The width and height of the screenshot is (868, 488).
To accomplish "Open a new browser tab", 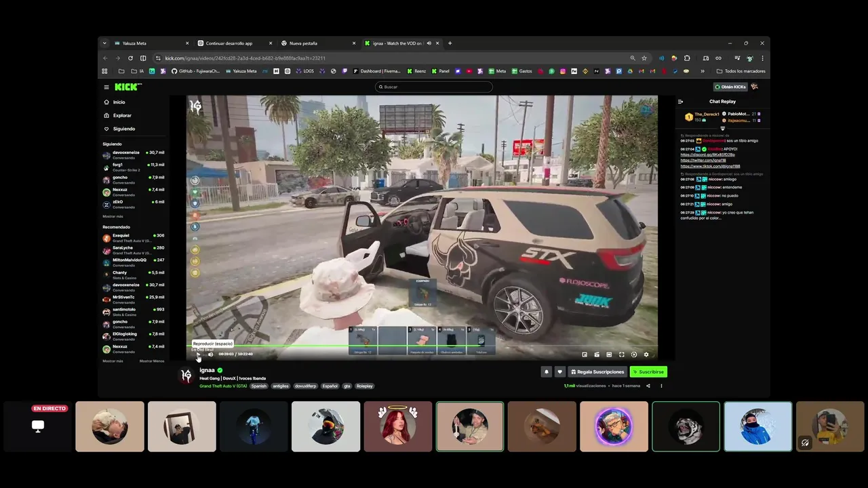I will (450, 43).
